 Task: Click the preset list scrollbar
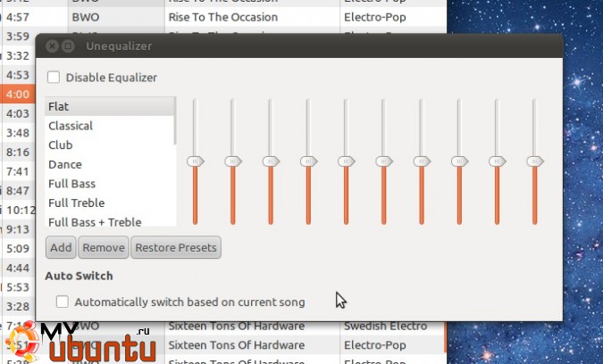coord(175,120)
